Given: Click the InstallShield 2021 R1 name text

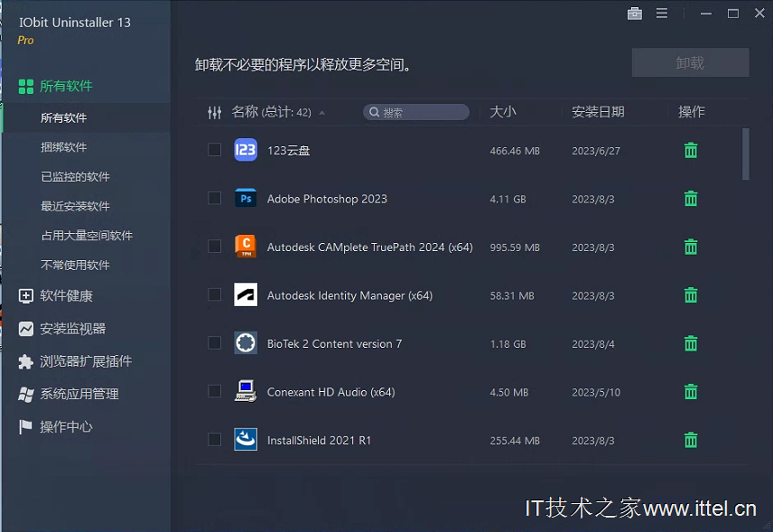Looking at the screenshot, I should [x=319, y=440].
